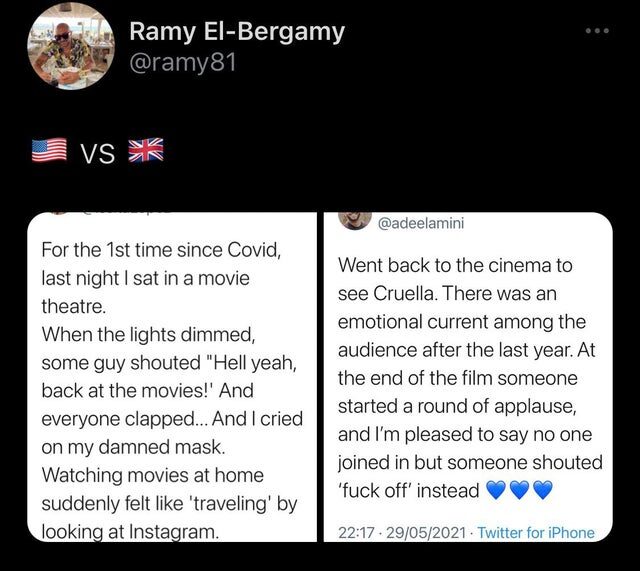Select the US flag emoji
This screenshot has height=571, width=640.
pos(49,150)
